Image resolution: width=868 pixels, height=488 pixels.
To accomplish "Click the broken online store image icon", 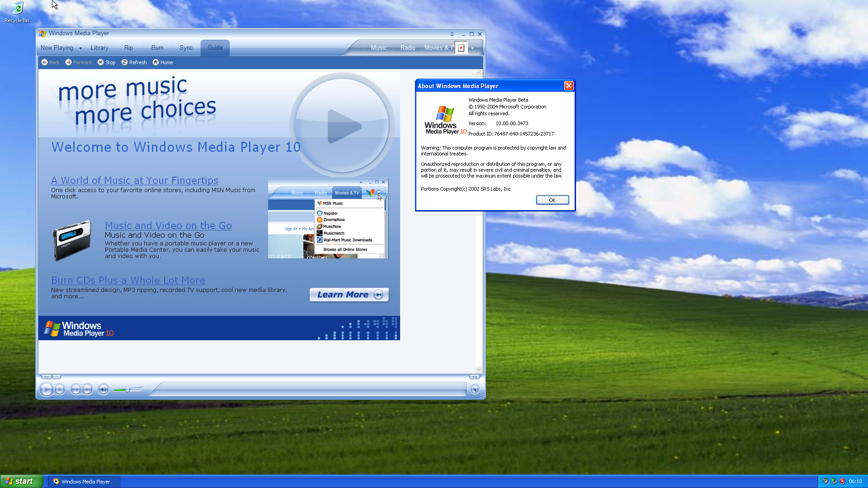I will pos(461,48).
